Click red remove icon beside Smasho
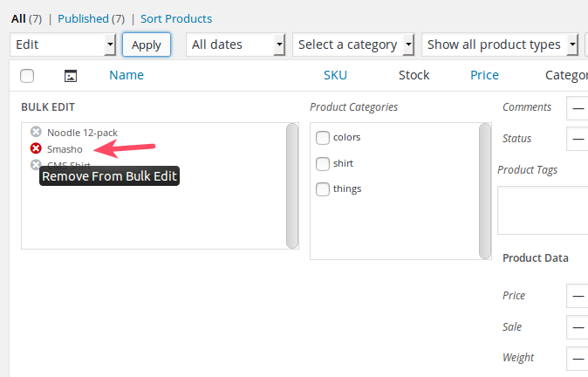 [x=36, y=148]
